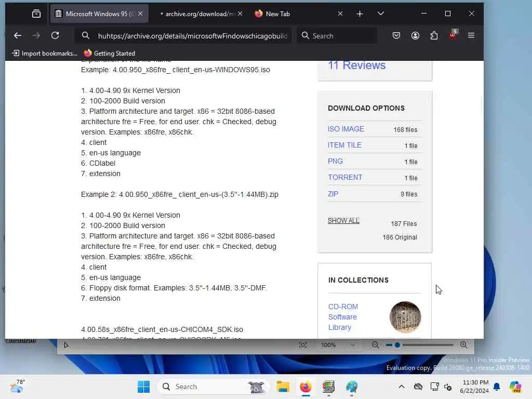Click the taskbar Search box
The height and width of the screenshot is (399, 532).
tap(213, 387)
